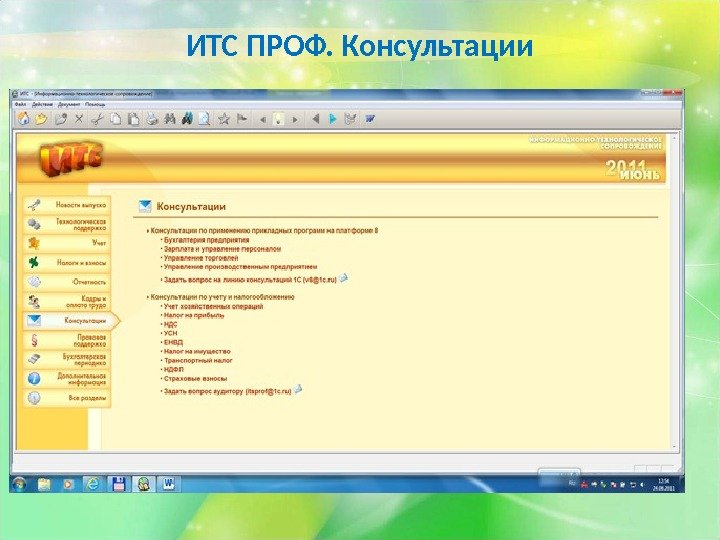Open Правовая поддержка sidebar section

coord(67,340)
